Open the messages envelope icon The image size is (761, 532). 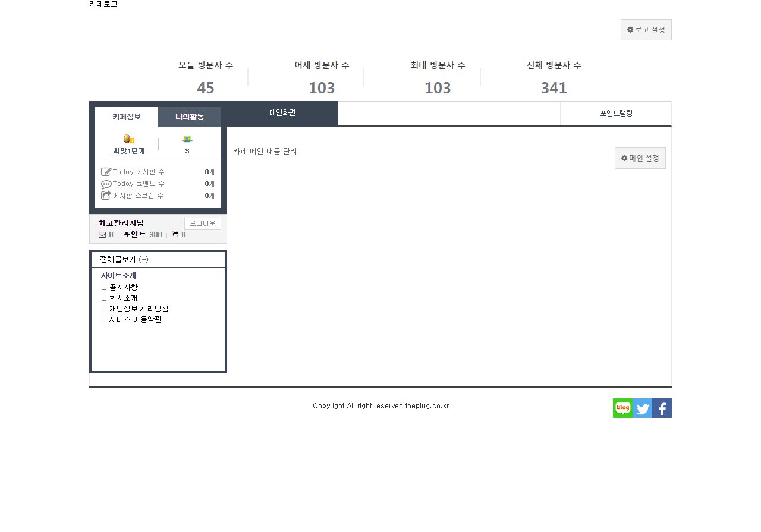pyautogui.click(x=102, y=235)
